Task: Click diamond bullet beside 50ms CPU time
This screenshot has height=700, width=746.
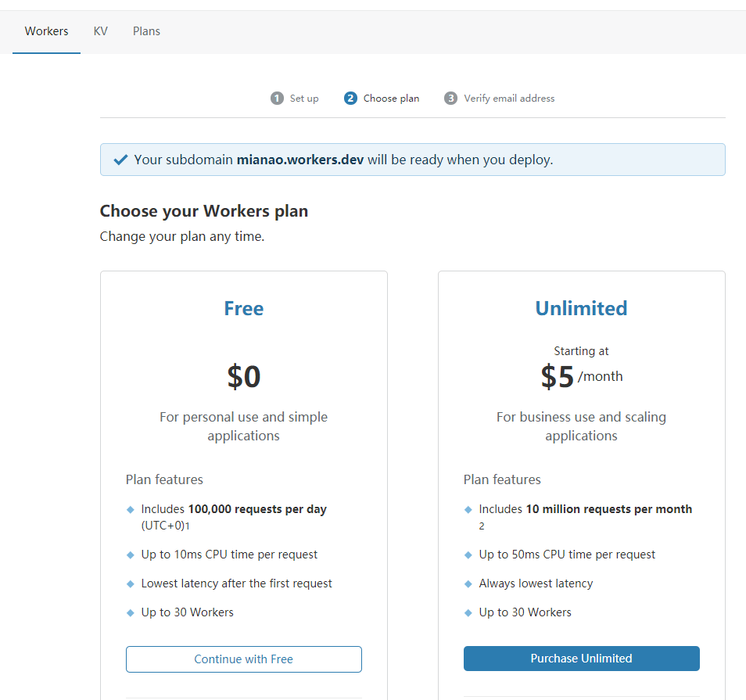Action: [468, 555]
